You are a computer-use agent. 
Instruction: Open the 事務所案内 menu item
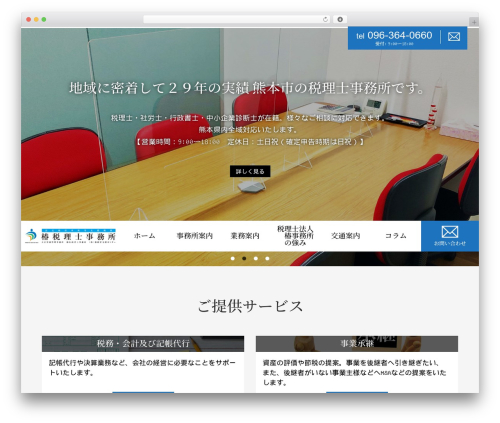pos(195,236)
